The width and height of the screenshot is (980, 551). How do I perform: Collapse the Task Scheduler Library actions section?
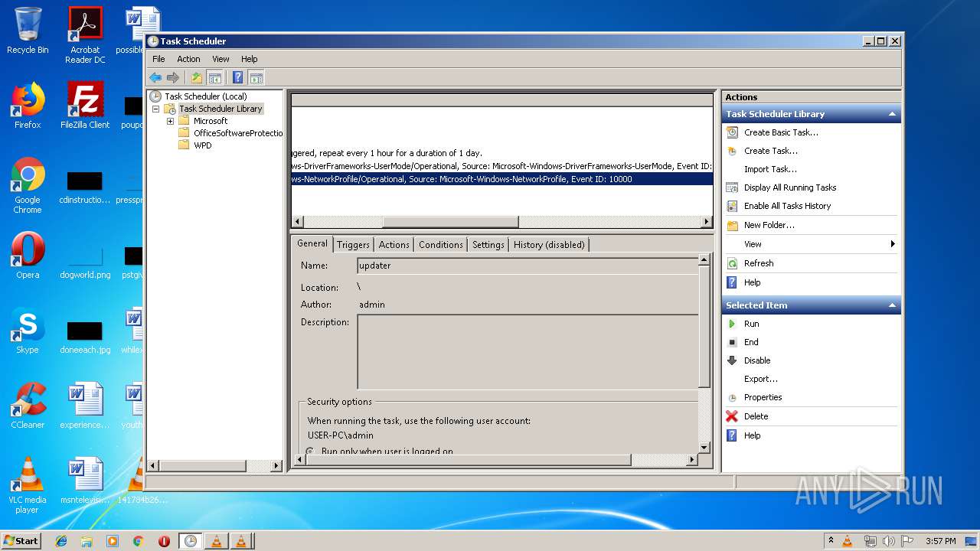pos(892,114)
